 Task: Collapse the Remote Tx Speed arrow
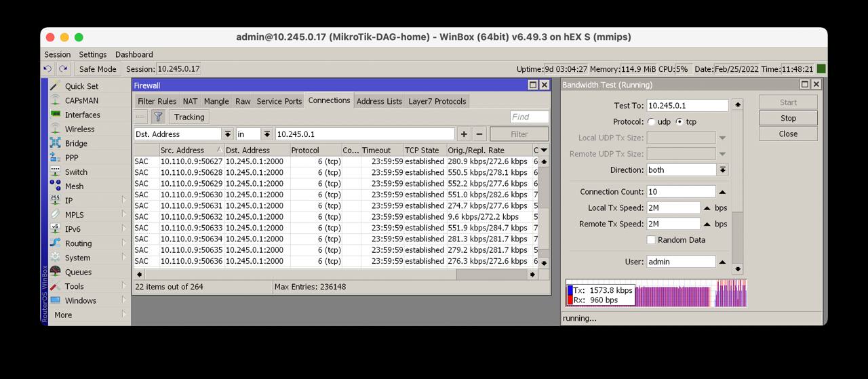coord(707,224)
